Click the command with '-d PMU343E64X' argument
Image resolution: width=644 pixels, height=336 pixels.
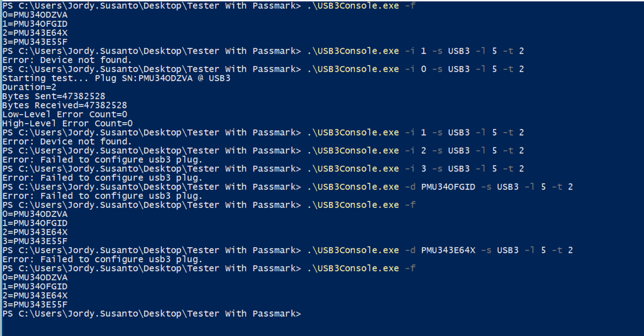288,250
